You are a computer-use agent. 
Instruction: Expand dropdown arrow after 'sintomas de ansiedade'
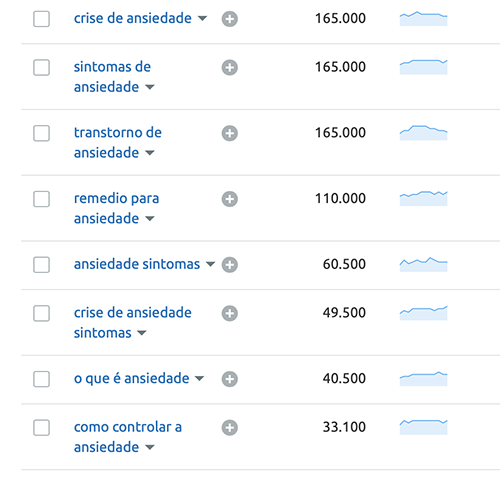(150, 87)
